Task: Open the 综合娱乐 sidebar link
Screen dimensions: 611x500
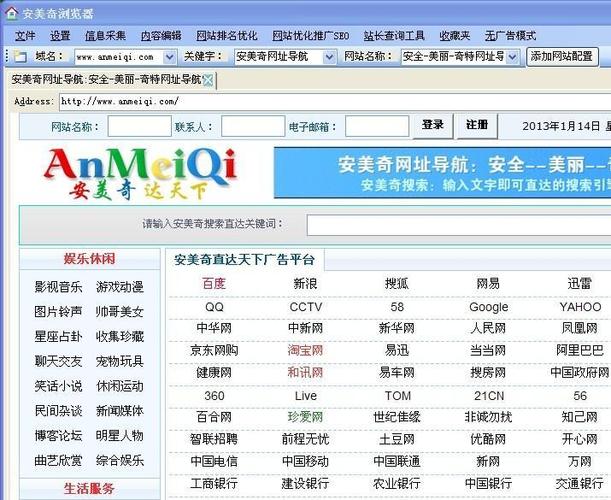Action: tap(120, 461)
